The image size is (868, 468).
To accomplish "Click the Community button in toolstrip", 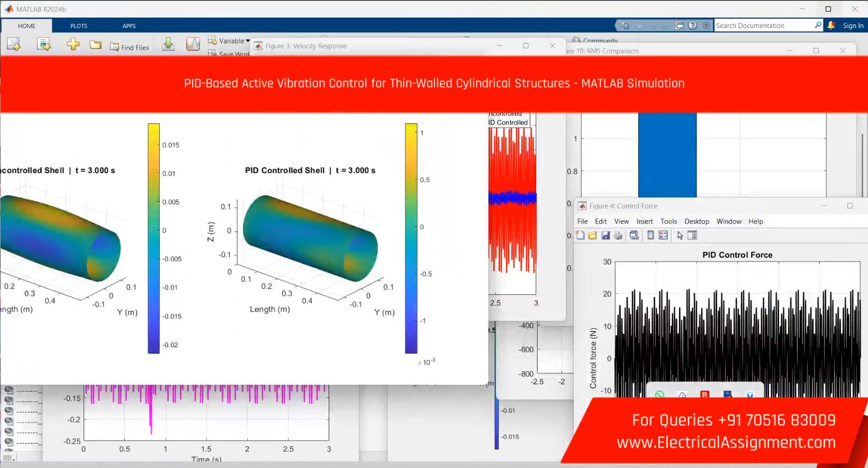I will [x=595, y=40].
